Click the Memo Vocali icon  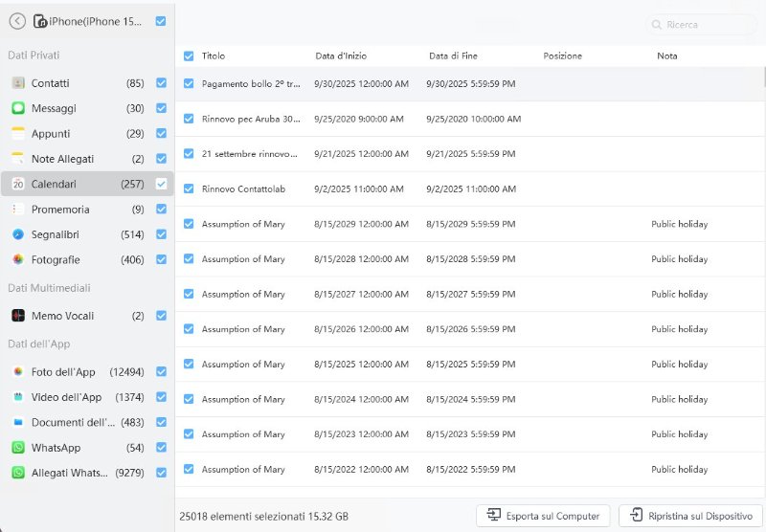point(18,316)
